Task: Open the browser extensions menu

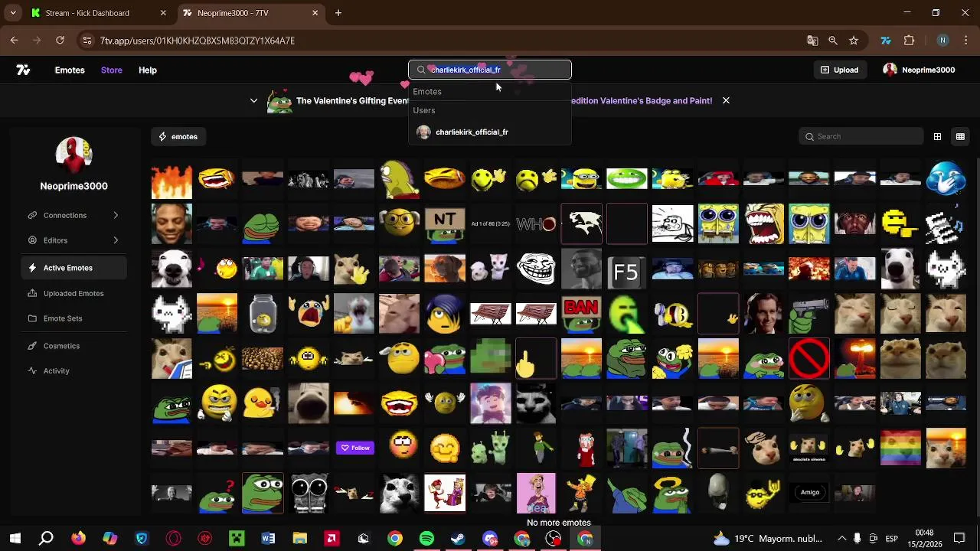Action: [x=910, y=41]
